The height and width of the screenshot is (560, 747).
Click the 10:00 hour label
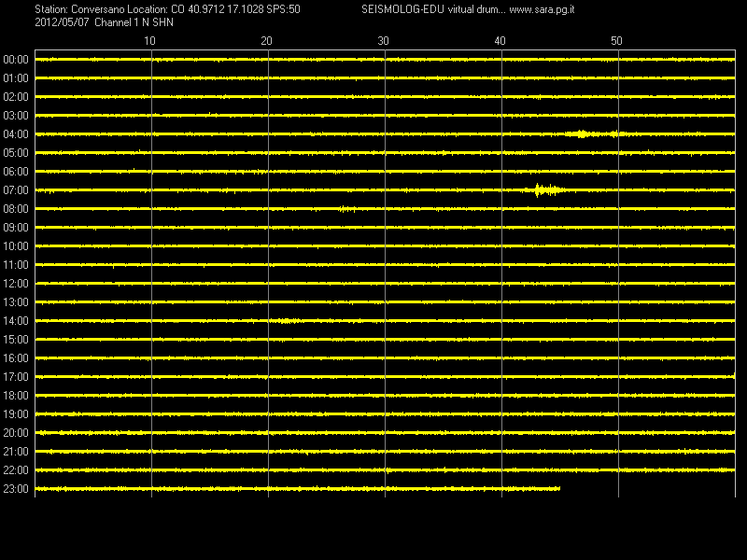[x=16, y=246]
